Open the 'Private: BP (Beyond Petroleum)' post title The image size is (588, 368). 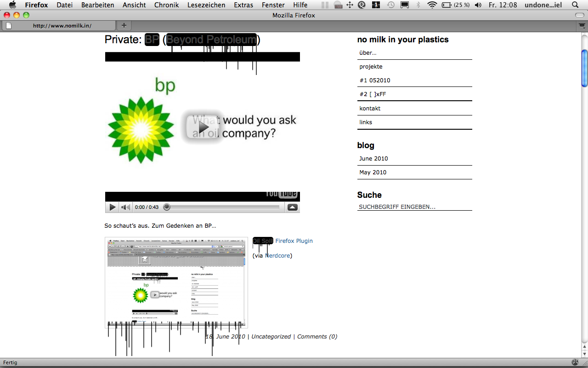[182, 40]
